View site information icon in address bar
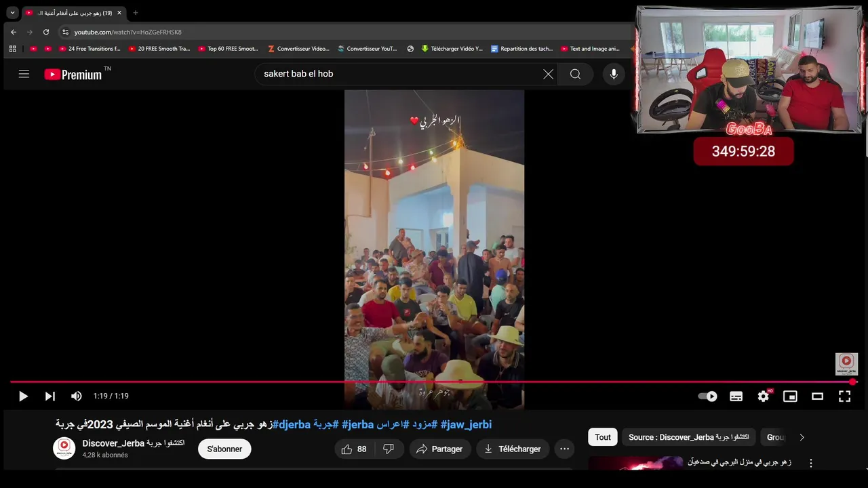 65,32
